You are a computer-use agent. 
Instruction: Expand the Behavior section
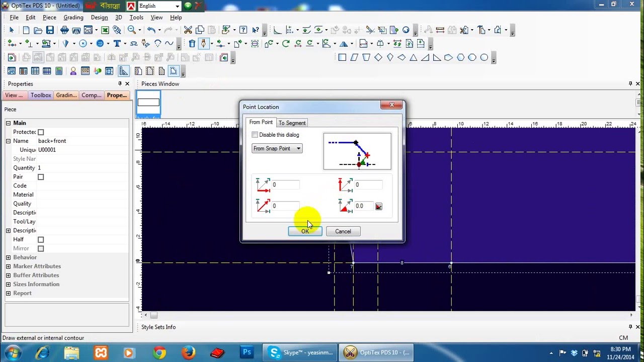coord(8,257)
